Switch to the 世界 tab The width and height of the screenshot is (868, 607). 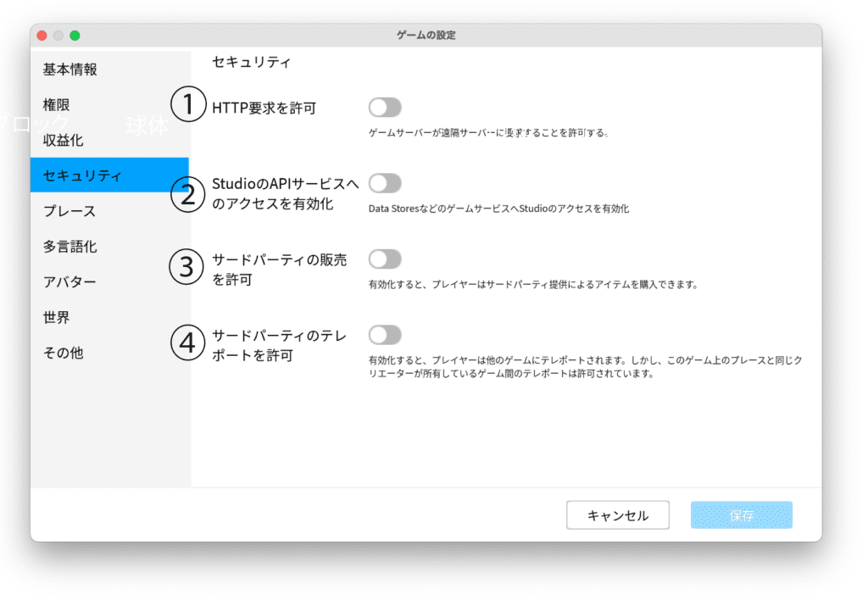57,318
